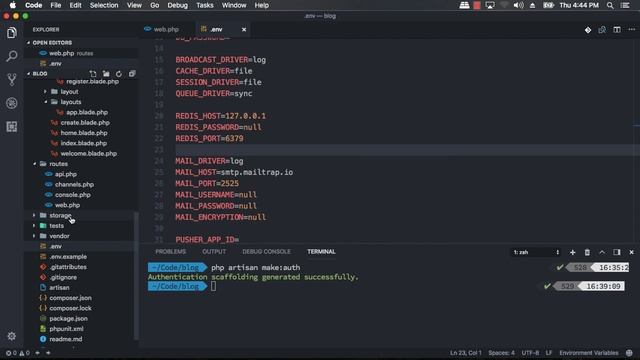Screen dimensions: 640x360
Task: Open the Tasks menu
Action: coord(204,5)
